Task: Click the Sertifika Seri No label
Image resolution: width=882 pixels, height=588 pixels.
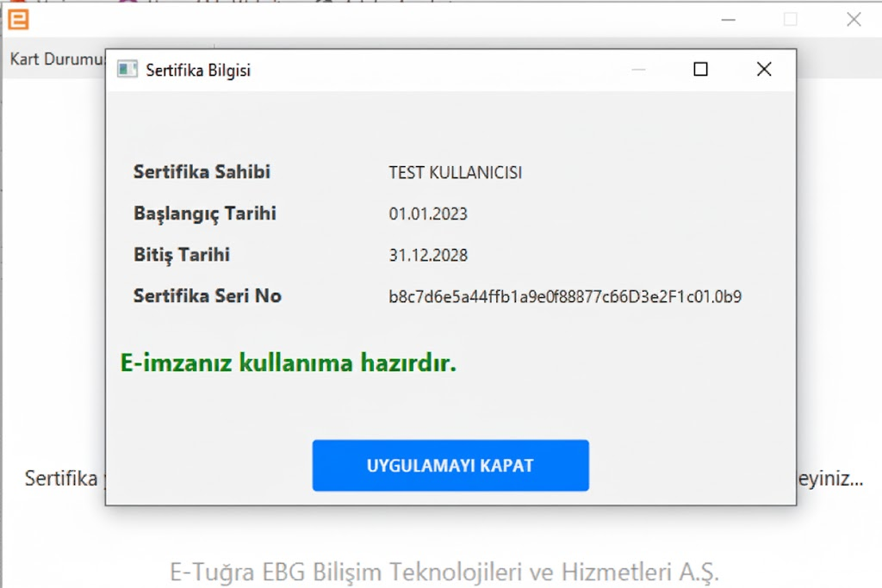Action: pyautogui.click(x=207, y=295)
